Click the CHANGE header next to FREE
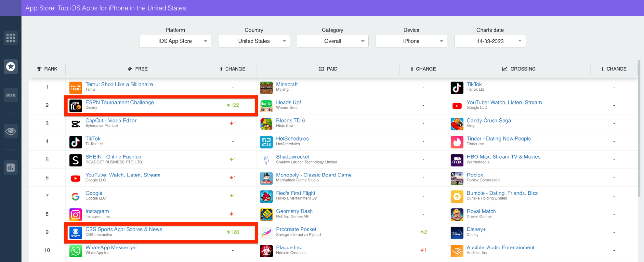This screenshot has width=644, height=262. pos(233,69)
